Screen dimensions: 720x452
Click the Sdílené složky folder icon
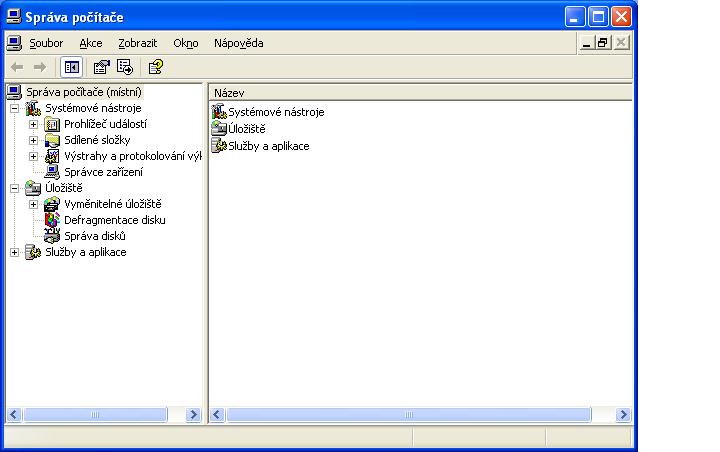(x=52, y=140)
